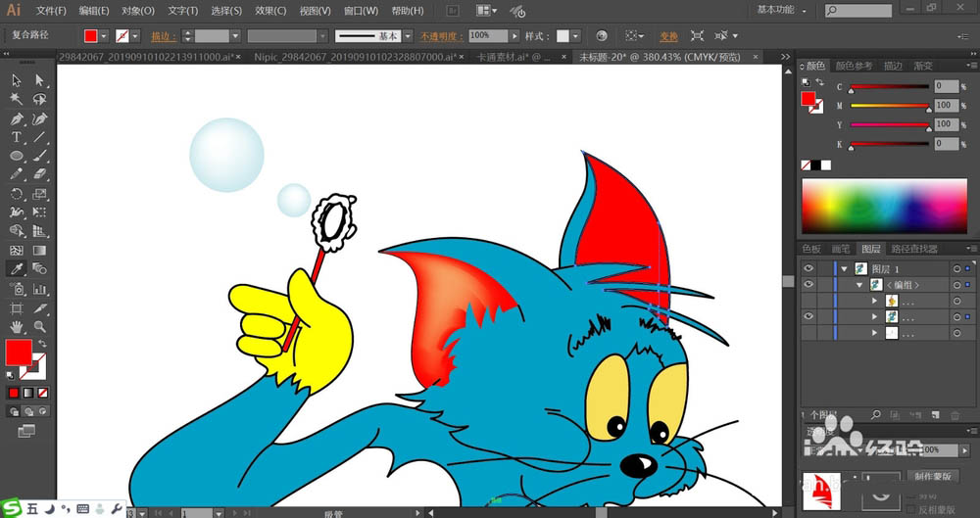The width and height of the screenshot is (980, 518).
Task: Select the Line Segment tool
Action: coord(39,137)
